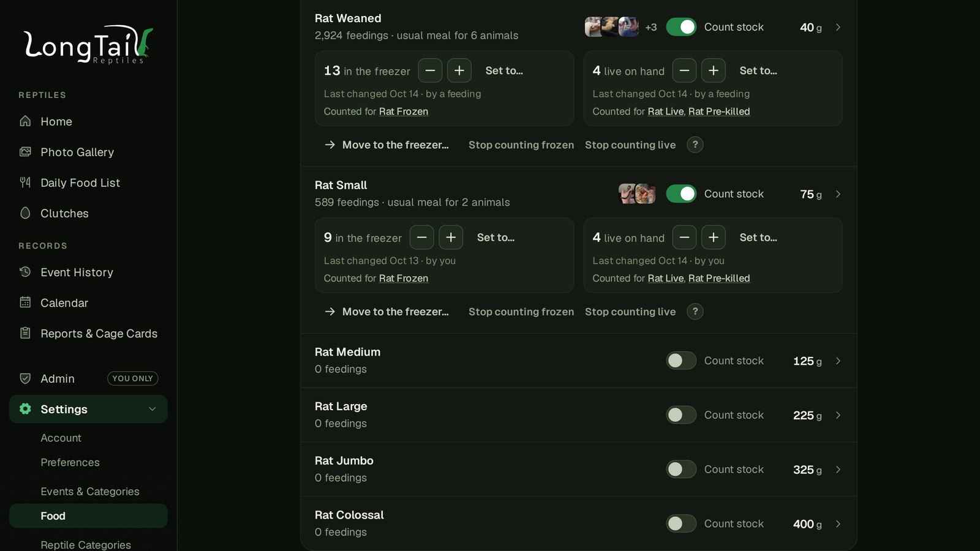Decrease Rat Small live on hand count
The image size is (980, 551).
point(684,237)
